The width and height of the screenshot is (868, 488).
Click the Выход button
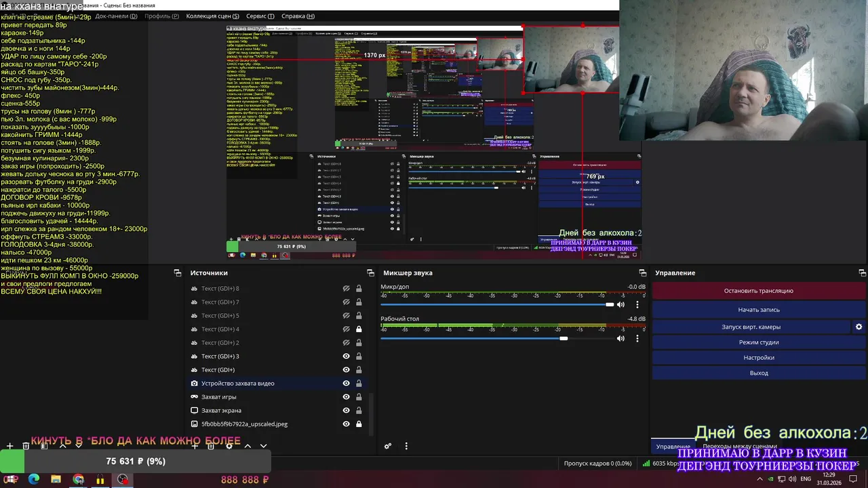(x=758, y=373)
